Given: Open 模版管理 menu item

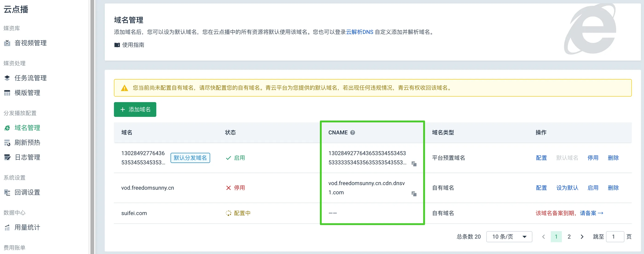Looking at the screenshot, I should [27, 93].
